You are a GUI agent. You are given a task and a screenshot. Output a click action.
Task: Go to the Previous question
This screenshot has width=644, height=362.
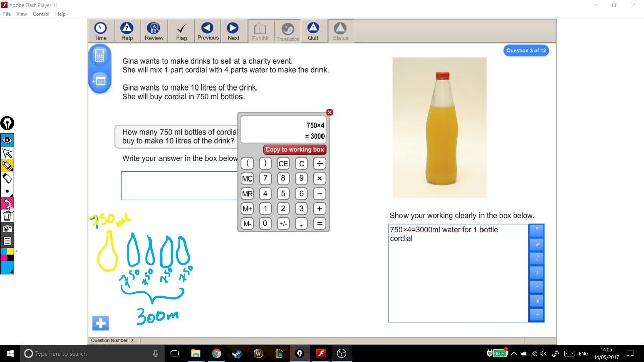(x=208, y=31)
